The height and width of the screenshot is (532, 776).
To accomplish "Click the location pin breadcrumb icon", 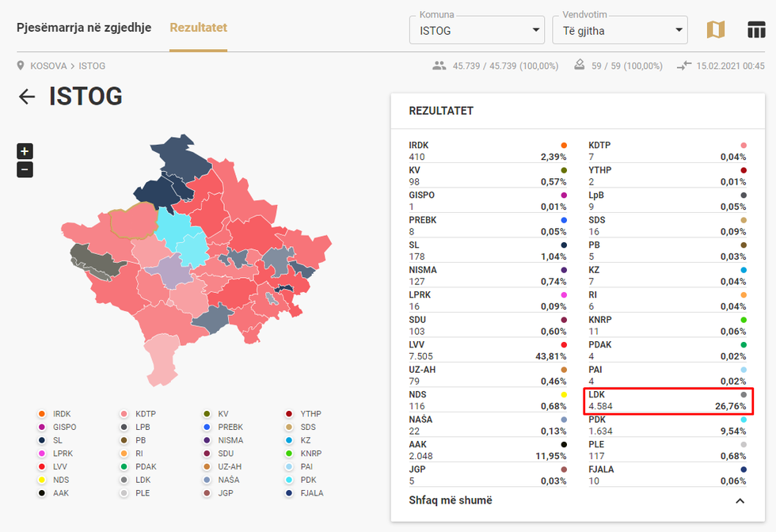I will (x=21, y=66).
